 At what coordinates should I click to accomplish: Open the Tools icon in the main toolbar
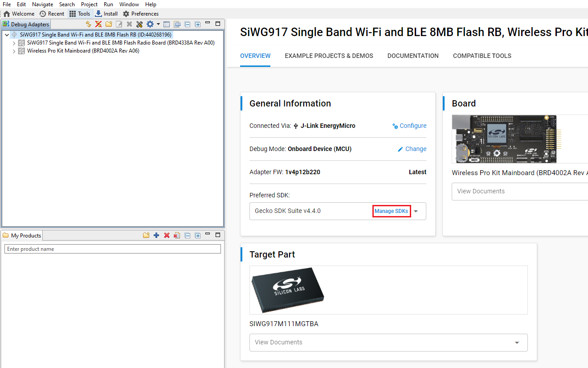(x=80, y=13)
